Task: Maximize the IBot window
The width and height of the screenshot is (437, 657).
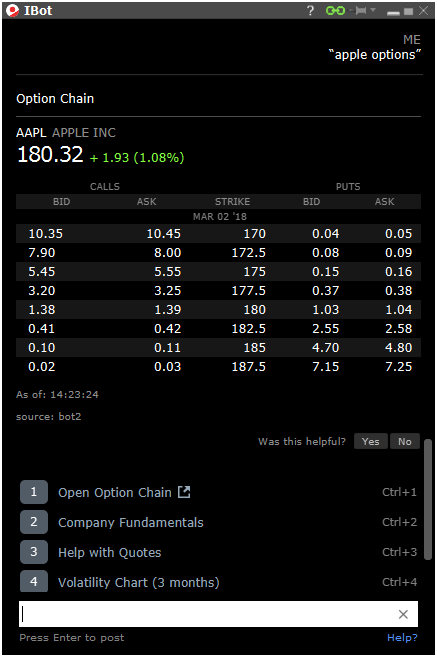Action: [x=408, y=11]
